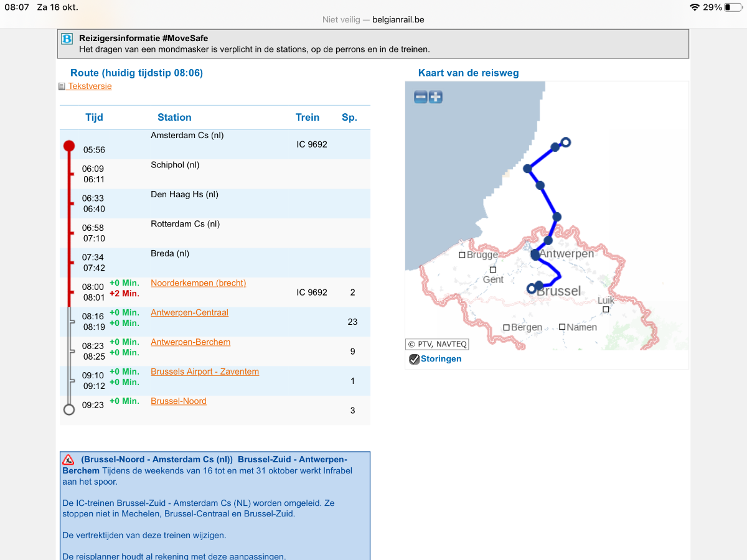Open the Antwerpen-Centraal station link
The width and height of the screenshot is (747, 560).
coord(189,312)
